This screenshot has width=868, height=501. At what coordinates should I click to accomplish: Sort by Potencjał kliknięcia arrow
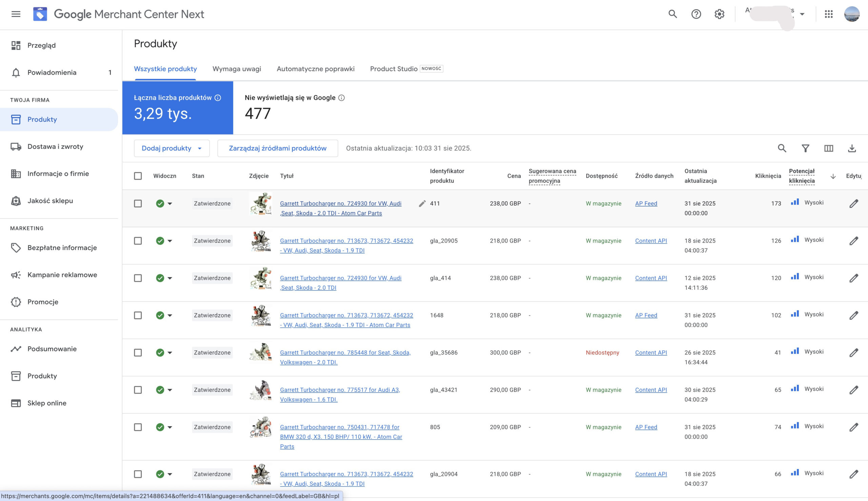[x=833, y=176]
